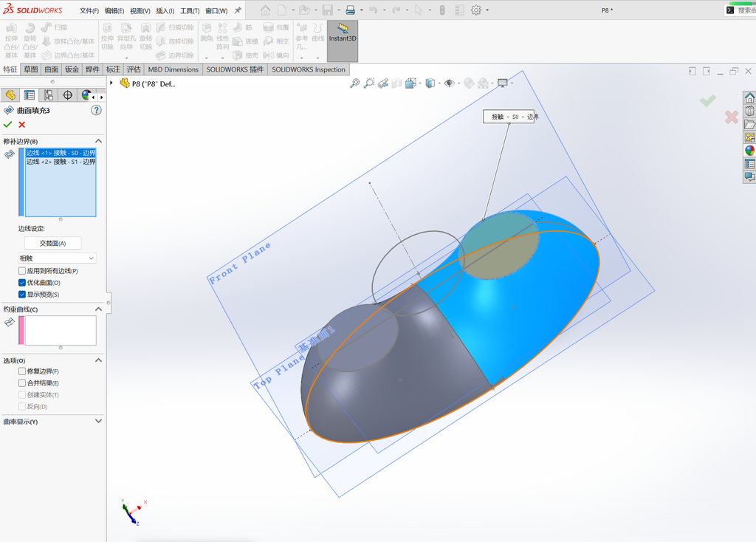This screenshot has height=542, width=756.
Task: Enable the 合并结果(E) checkbox
Action: coord(22,383)
